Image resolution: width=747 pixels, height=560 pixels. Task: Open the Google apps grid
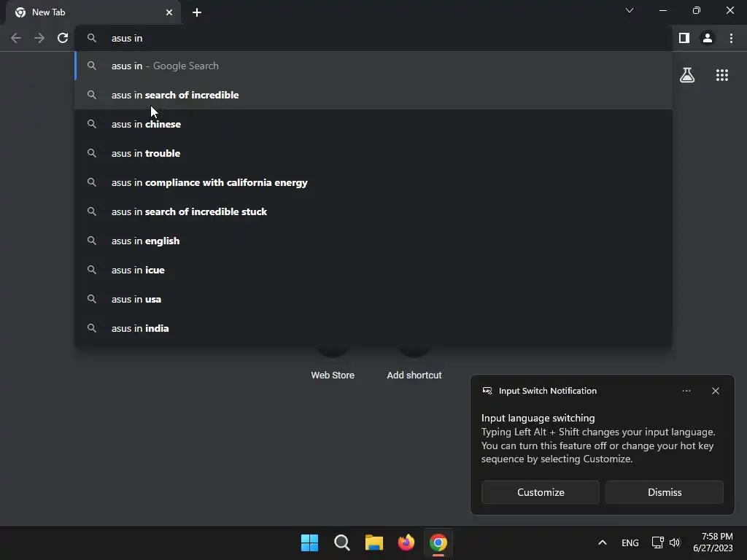(x=722, y=75)
